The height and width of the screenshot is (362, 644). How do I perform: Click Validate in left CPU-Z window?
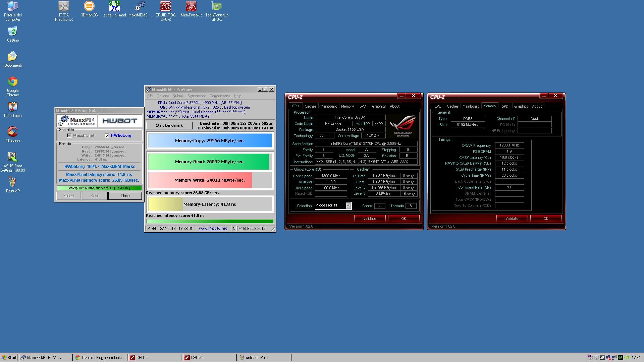tap(370, 219)
